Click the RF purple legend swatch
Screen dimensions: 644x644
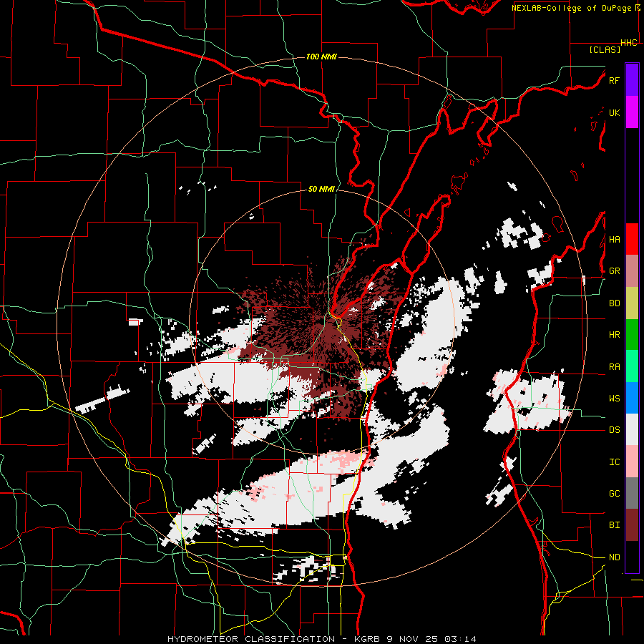pyautogui.click(x=632, y=80)
